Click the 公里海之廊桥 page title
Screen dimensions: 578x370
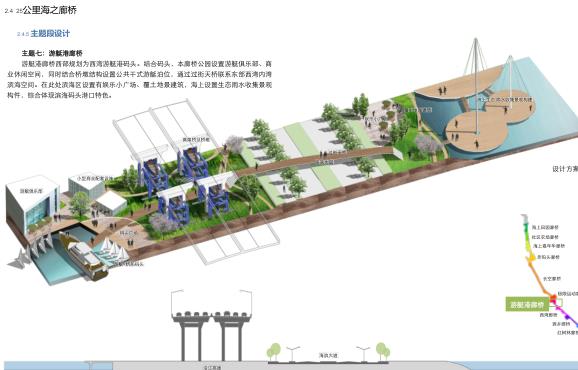click(50, 10)
